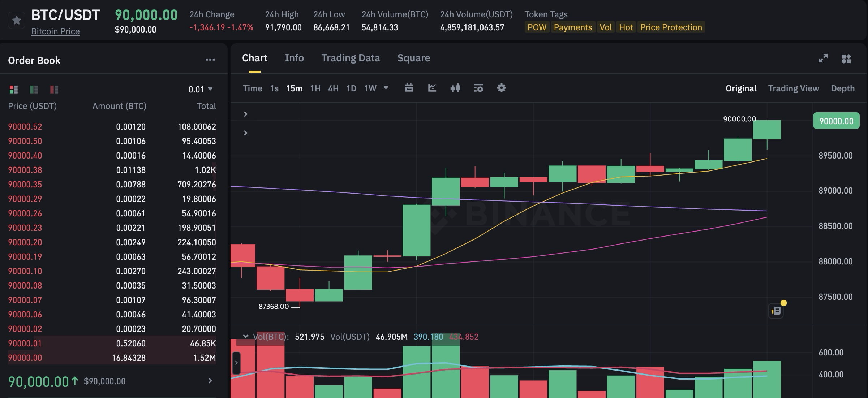
Task: Select the 90000.07 ask price
Action: pyautogui.click(x=25, y=300)
